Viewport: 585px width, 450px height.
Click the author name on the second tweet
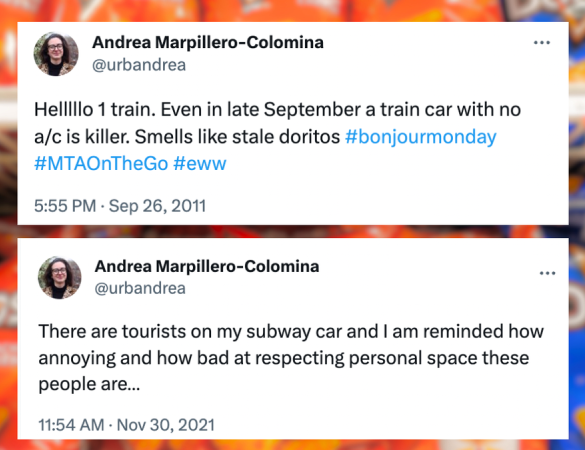tap(207, 266)
